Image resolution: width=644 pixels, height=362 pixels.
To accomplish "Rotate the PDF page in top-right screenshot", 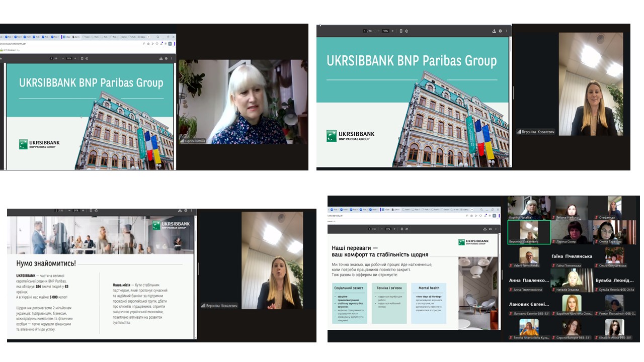I will [x=407, y=31].
